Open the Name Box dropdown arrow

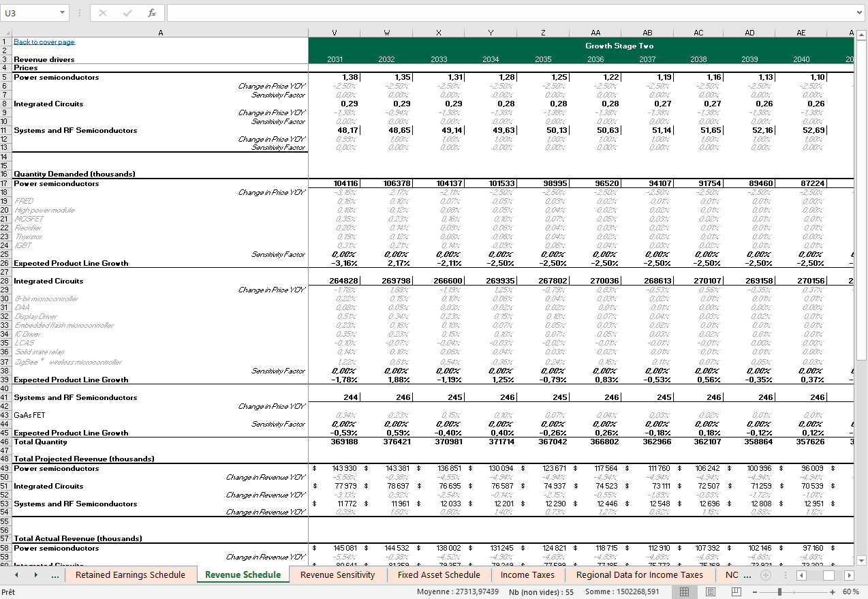[x=63, y=13]
